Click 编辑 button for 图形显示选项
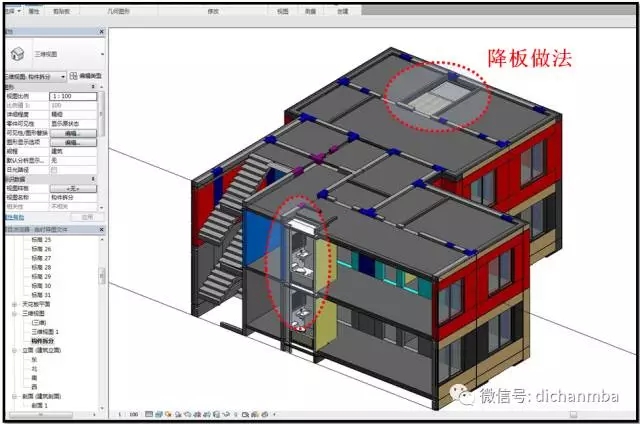 coord(73,142)
